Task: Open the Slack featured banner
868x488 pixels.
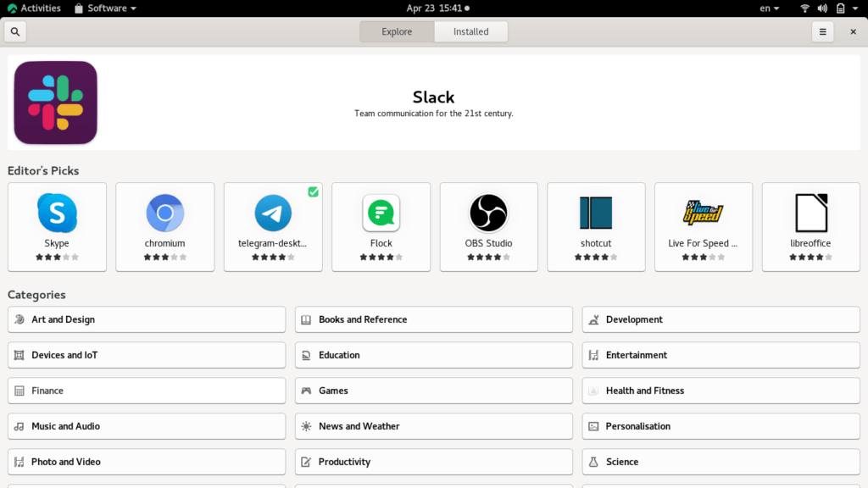Action: click(x=434, y=103)
